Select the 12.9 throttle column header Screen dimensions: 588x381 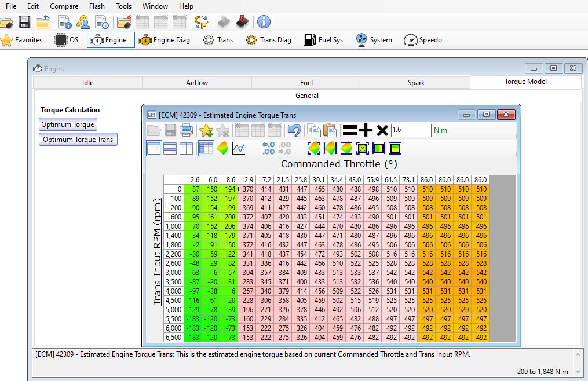[247, 180]
